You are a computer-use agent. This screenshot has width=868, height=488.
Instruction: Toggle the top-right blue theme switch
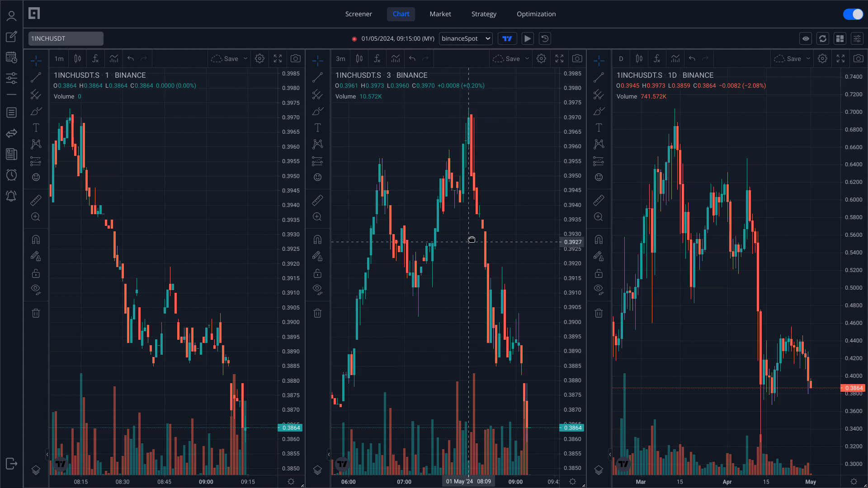853,14
